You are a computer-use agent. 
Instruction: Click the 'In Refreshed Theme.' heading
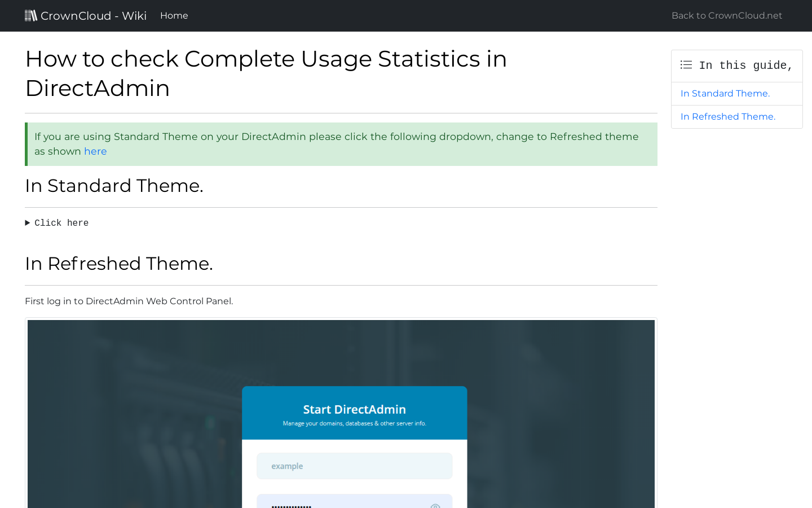coord(118,263)
